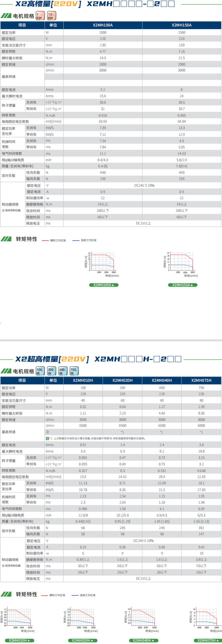Collapse the X2MH100A green arrow label
The image size is (222, 644).
pos(104,285)
